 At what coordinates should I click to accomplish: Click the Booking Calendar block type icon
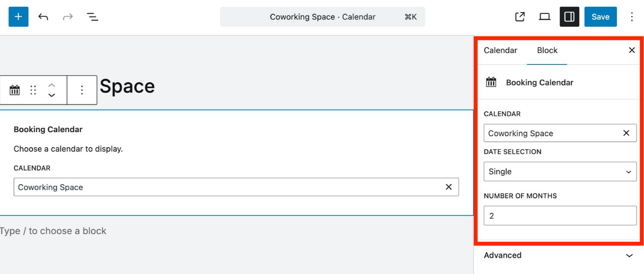click(14, 90)
